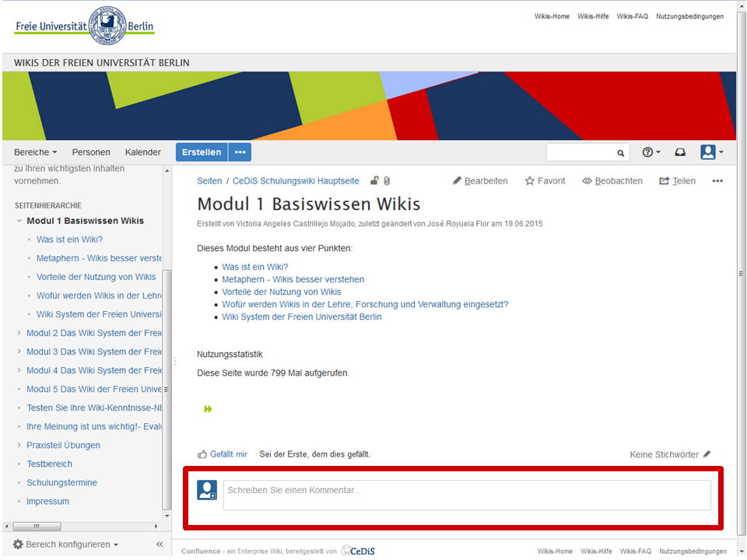Expand the Modul 3 tree node
The width and height of the screenshot is (747, 560).
point(19,352)
